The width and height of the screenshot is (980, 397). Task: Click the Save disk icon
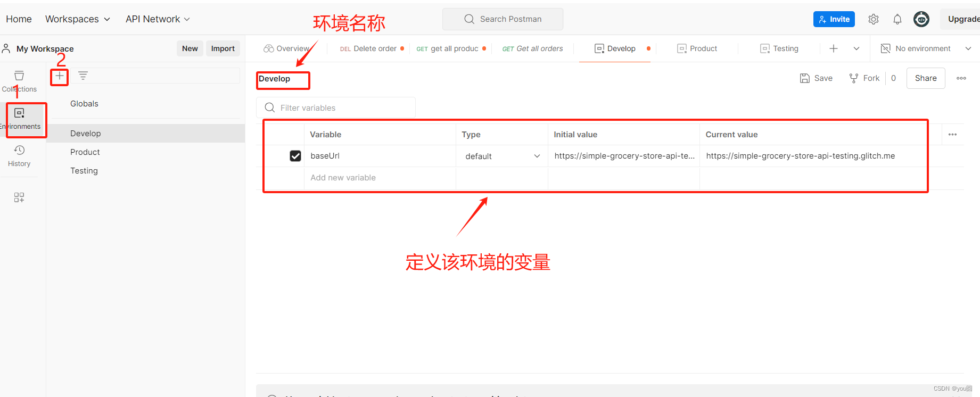(x=805, y=78)
